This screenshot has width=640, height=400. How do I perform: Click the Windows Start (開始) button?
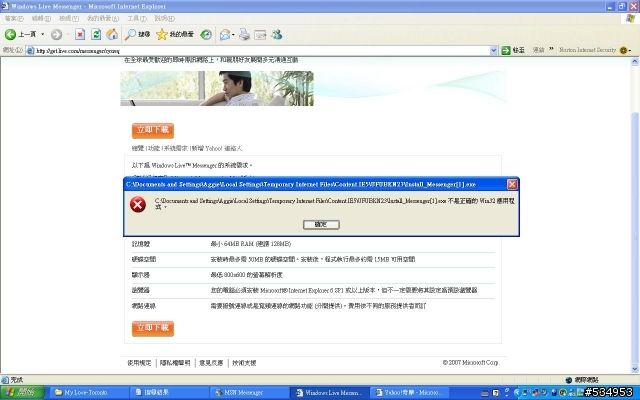point(22,393)
